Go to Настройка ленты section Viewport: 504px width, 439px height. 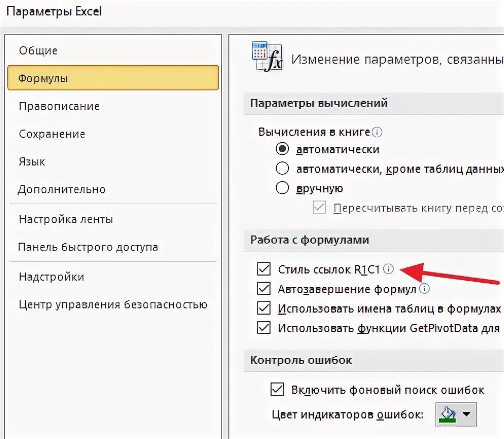coord(66,219)
